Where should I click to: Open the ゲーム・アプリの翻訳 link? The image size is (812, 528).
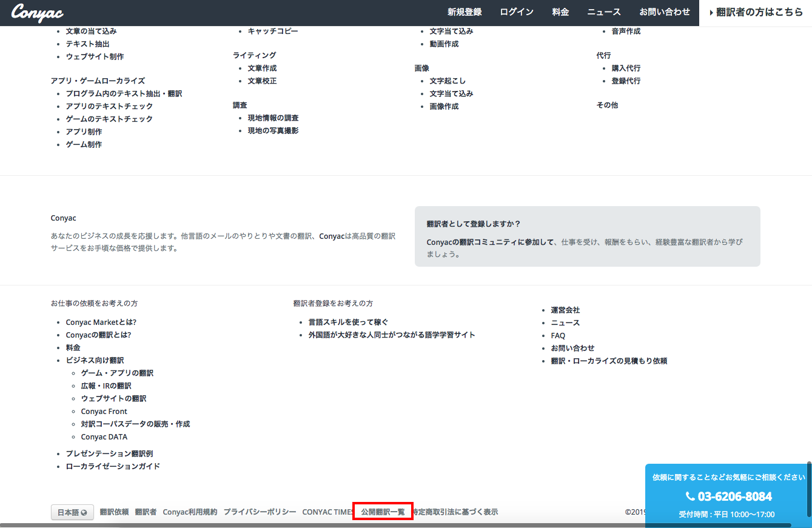coord(117,373)
